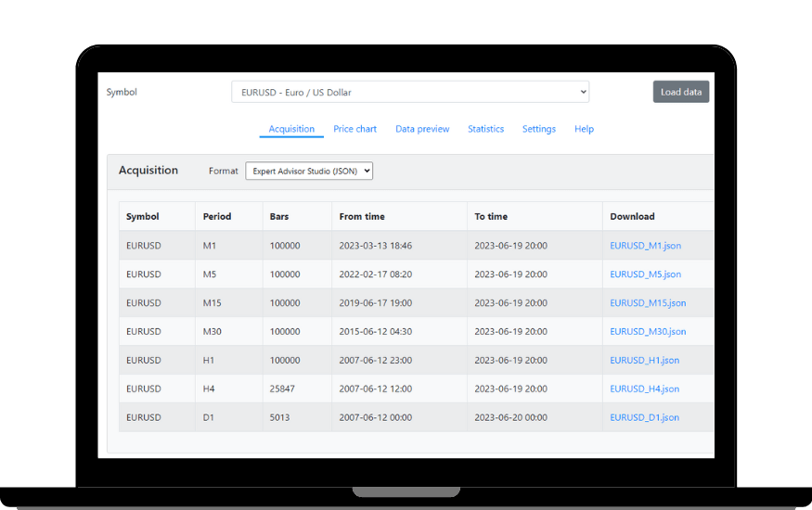Download the EURUSD_H4.json file
Screen dimensions: 812x510
644,389
